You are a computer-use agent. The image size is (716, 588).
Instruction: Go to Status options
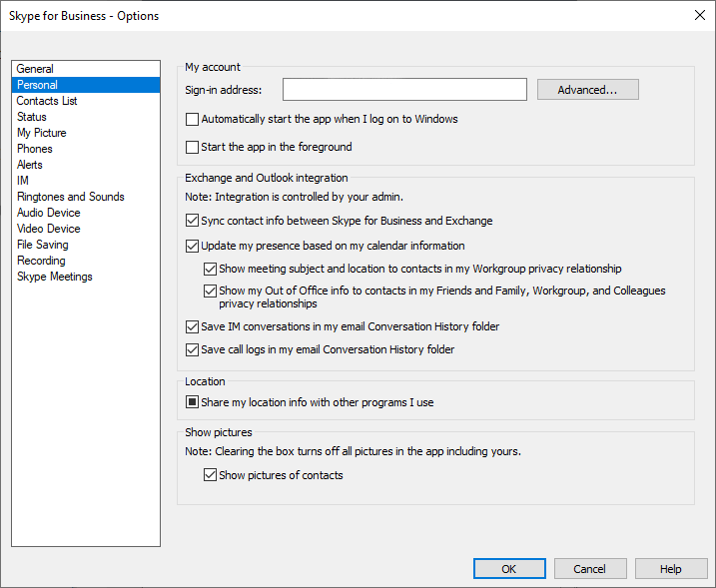(32, 117)
